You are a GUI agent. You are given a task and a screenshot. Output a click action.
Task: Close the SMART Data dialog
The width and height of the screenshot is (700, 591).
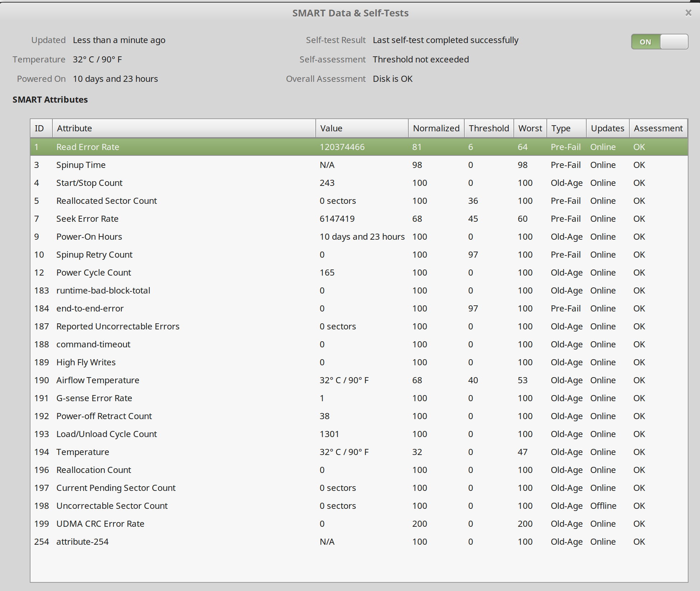pos(688,13)
